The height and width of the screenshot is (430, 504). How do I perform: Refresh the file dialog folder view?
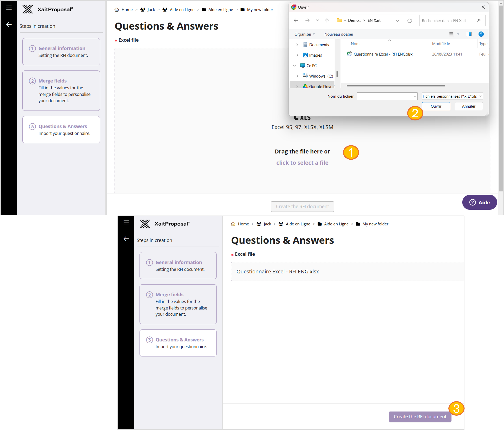click(x=410, y=21)
